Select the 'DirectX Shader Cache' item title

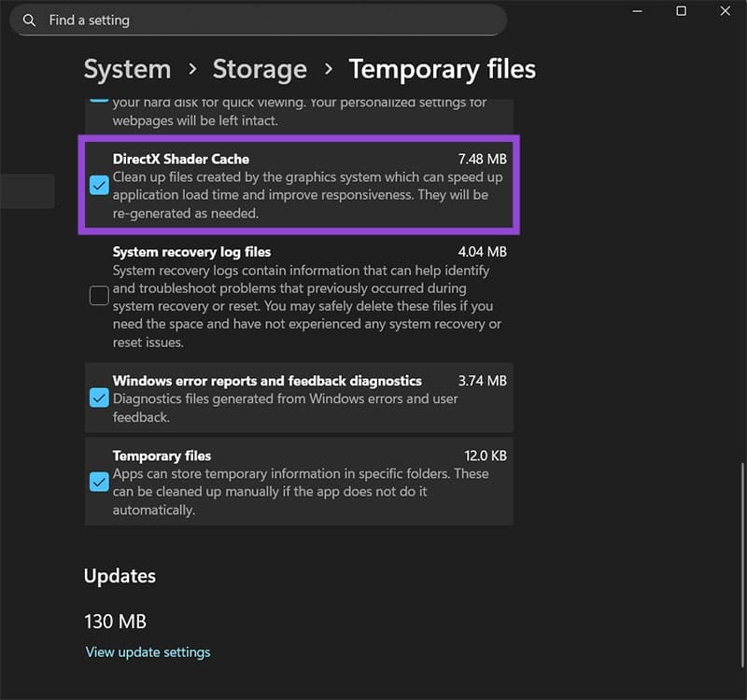point(181,159)
